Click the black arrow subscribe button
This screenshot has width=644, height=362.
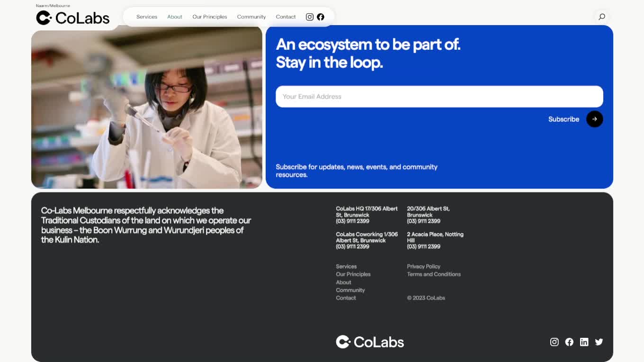tap(595, 119)
